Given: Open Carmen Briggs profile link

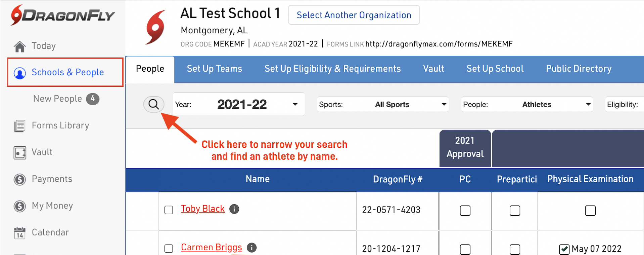Looking at the screenshot, I should 211,247.
